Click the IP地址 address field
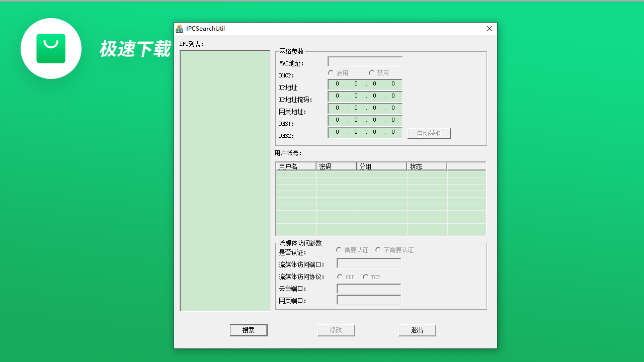Screen dimensions: 644x362 pos(365,84)
